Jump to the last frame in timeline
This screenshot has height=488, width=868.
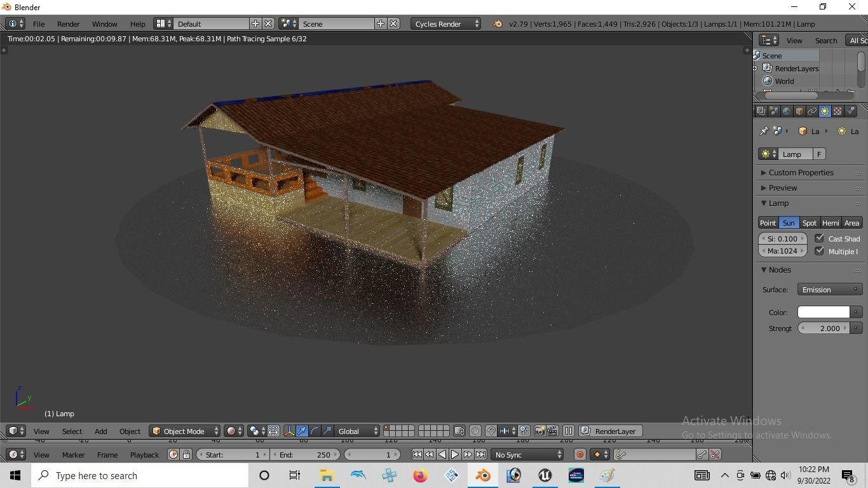pos(480,454)
